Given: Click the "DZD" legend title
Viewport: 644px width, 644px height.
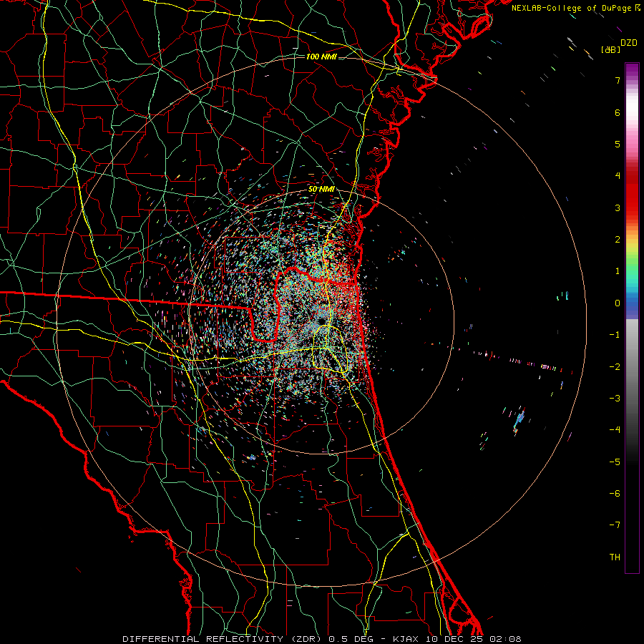Looking at the screenshot, I should pyautogui.click(x=629, y=43).
